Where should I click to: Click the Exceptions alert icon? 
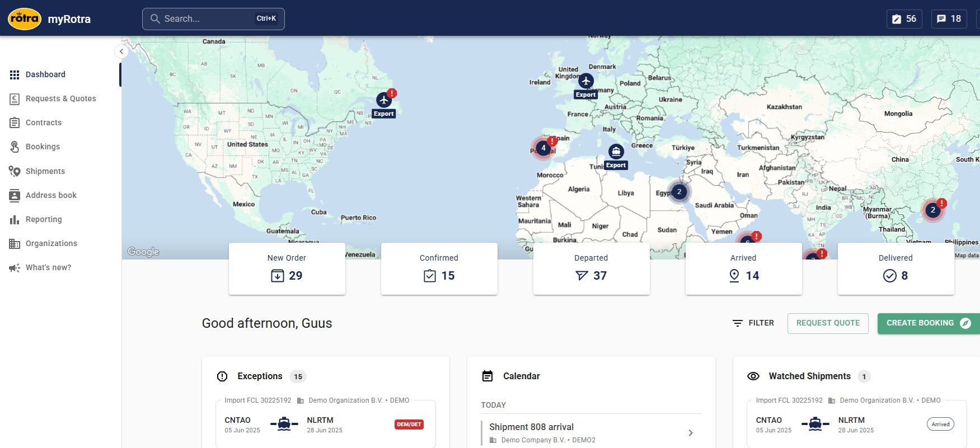click(x=222, y=376)
